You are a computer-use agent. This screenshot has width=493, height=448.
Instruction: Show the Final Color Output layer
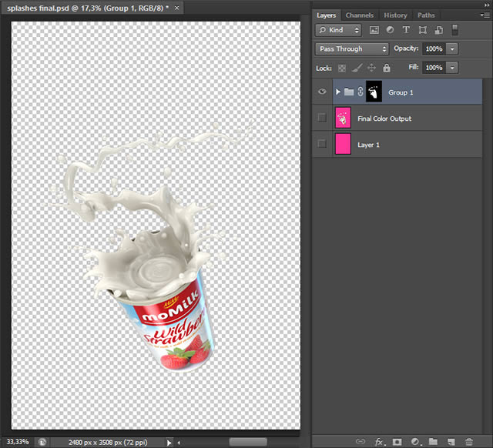(x=322, y=118)
